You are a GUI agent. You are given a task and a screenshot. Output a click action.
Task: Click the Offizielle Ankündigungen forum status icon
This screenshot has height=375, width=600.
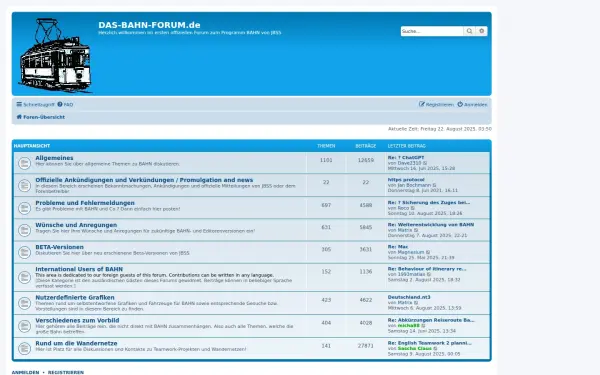coord(24,186)
